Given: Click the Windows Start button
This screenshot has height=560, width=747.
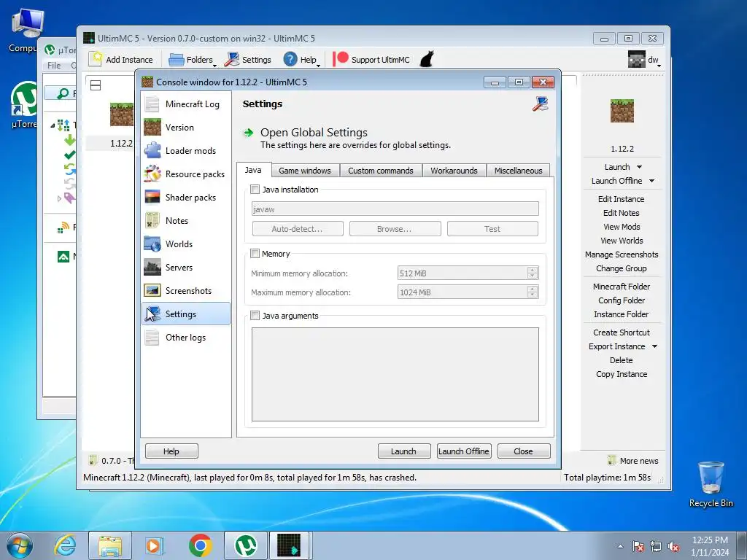Looking at the screenshot, I should point(20,545).
